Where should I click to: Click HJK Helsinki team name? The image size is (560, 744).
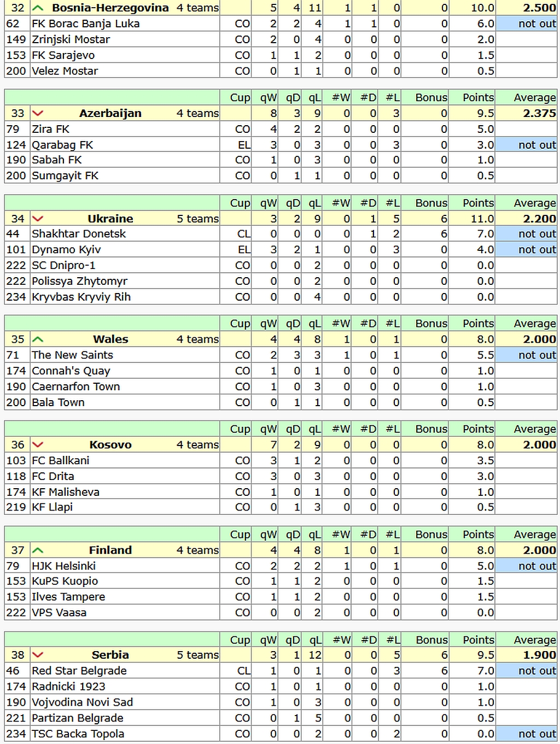coord(63,566)
